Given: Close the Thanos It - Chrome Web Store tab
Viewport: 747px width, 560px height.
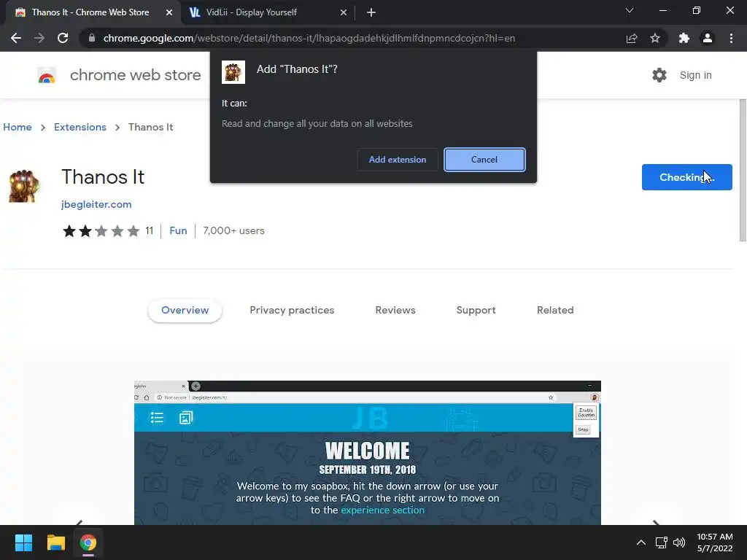Looking at the screenshot, I should (169, 12).
